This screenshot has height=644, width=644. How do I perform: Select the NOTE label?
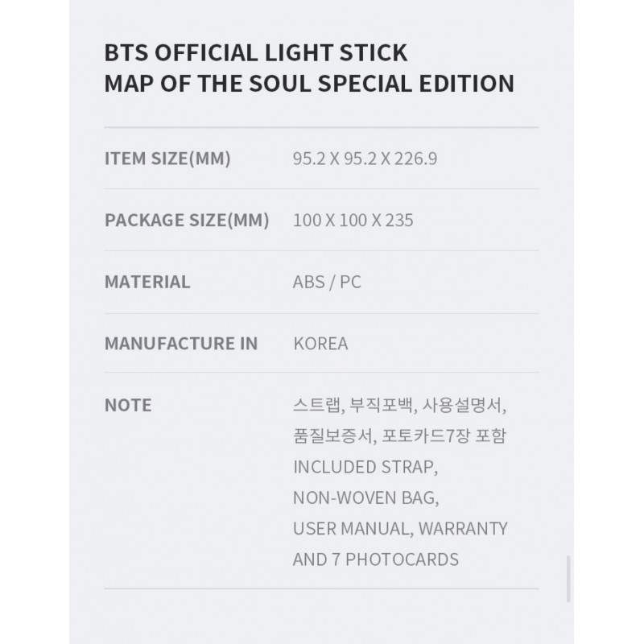128,405
